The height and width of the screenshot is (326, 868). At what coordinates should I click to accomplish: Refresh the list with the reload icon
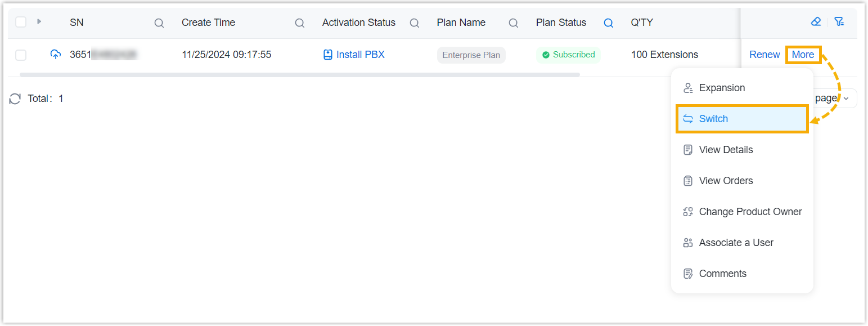coord(15,99)
